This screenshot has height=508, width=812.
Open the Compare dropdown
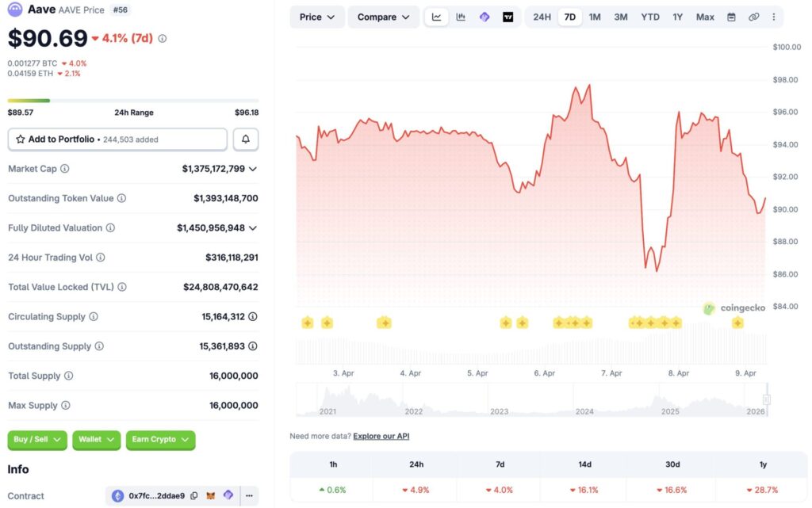tap(383, 17)
